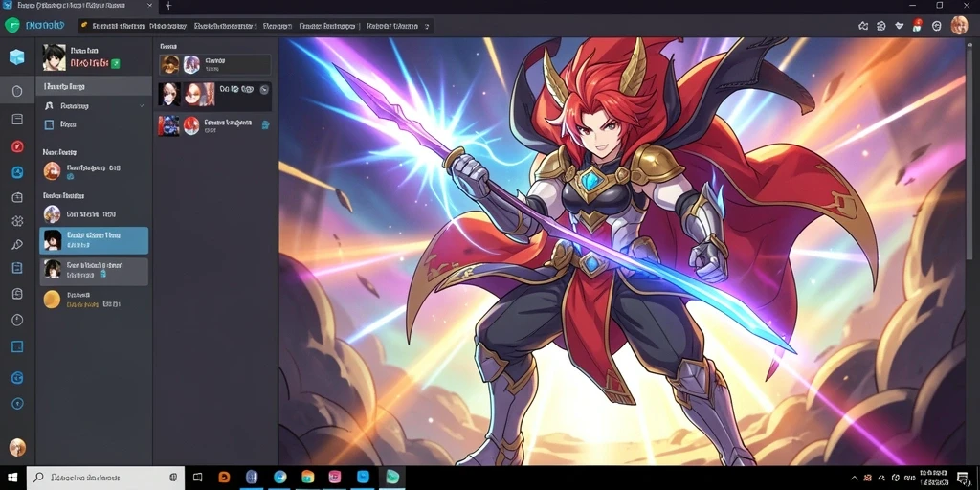Click the blue refresh circle icon in sidebar
Image resolution: width=980 pixels, height=490 pixels.
pos(17,377)
